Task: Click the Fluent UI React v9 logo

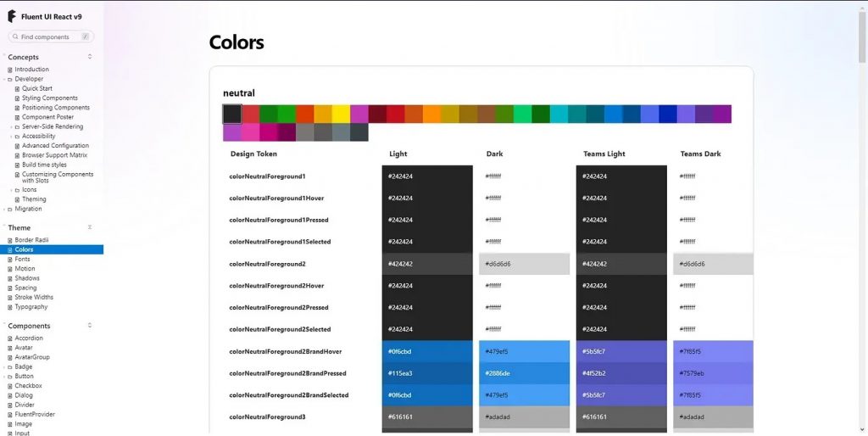Action: tap(12, 17)
